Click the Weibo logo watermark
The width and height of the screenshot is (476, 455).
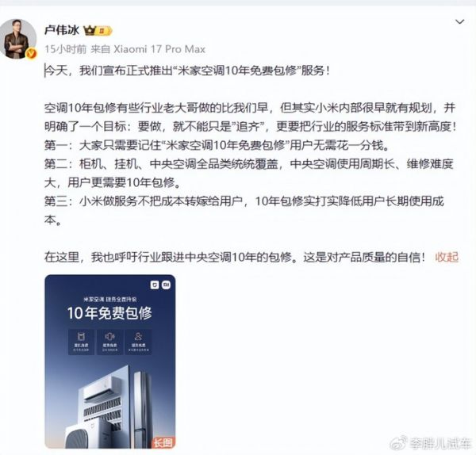pos(398,443)
